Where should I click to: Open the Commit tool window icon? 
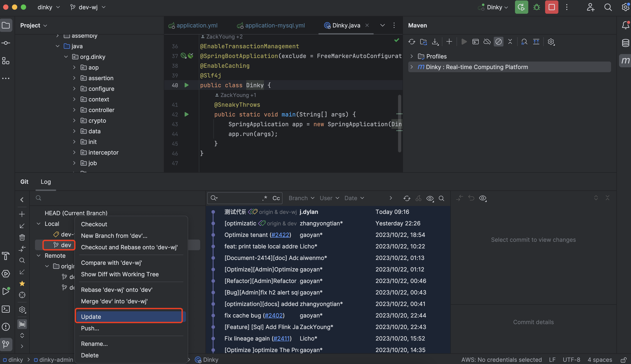tap(6, 43)
